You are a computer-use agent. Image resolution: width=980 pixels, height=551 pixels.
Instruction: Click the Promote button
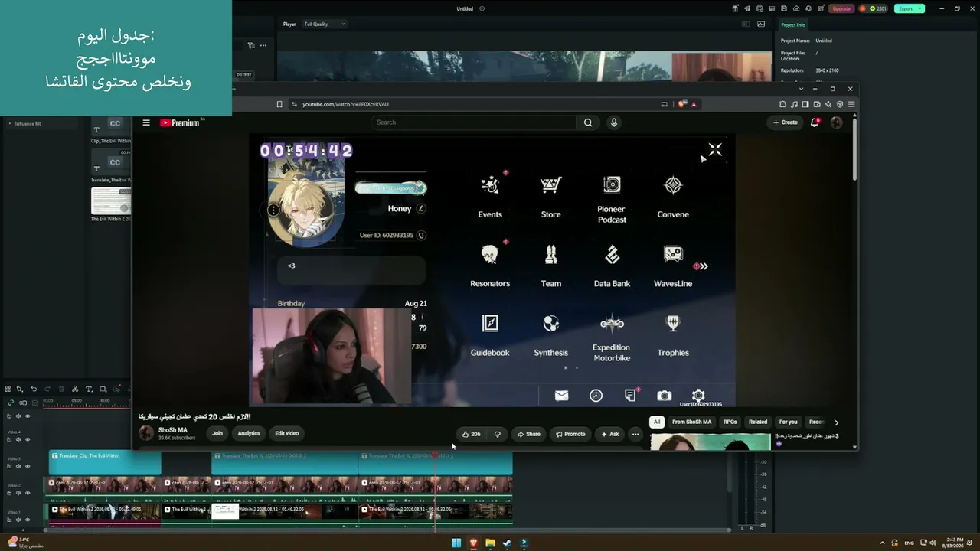(x=570, y=434)
